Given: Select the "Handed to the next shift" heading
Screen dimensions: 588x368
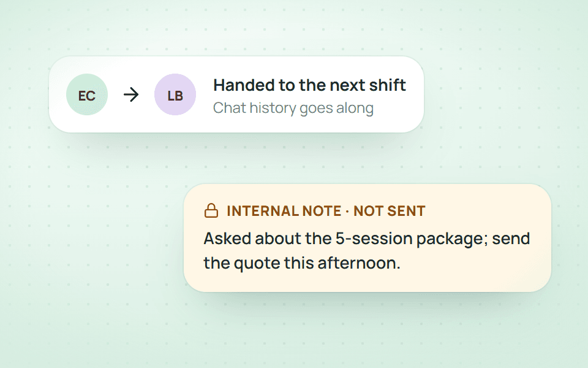Looking at the screenshot, I should (x=309, y=85).
